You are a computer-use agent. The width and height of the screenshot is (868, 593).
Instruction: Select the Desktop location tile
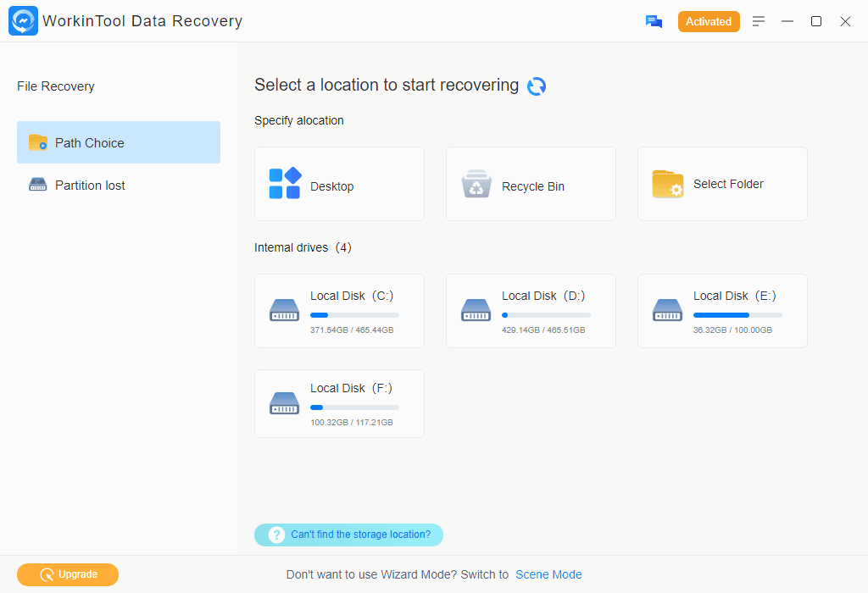tap(339, 184)
